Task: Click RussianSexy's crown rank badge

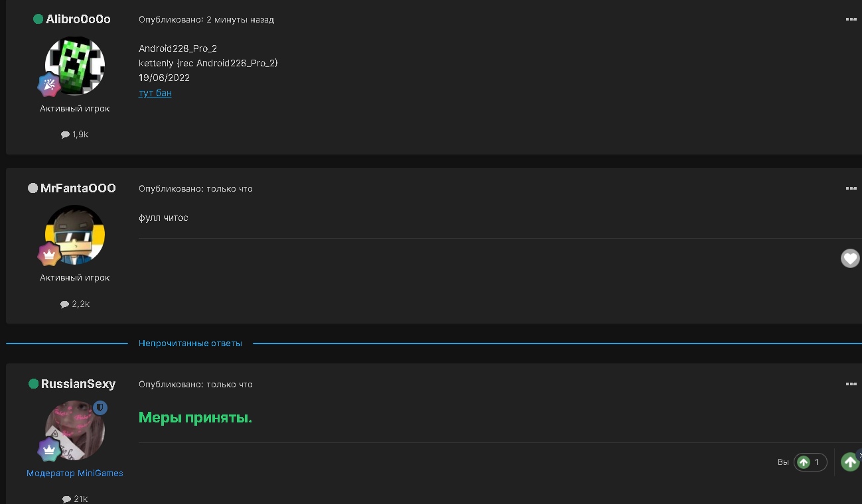Action: pos(49,450)
